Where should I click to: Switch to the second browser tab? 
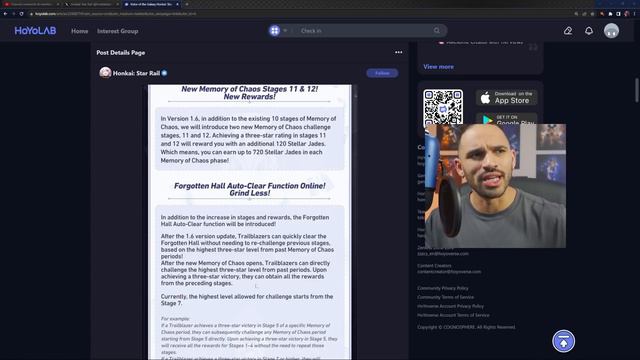click(x=90, y=4)
